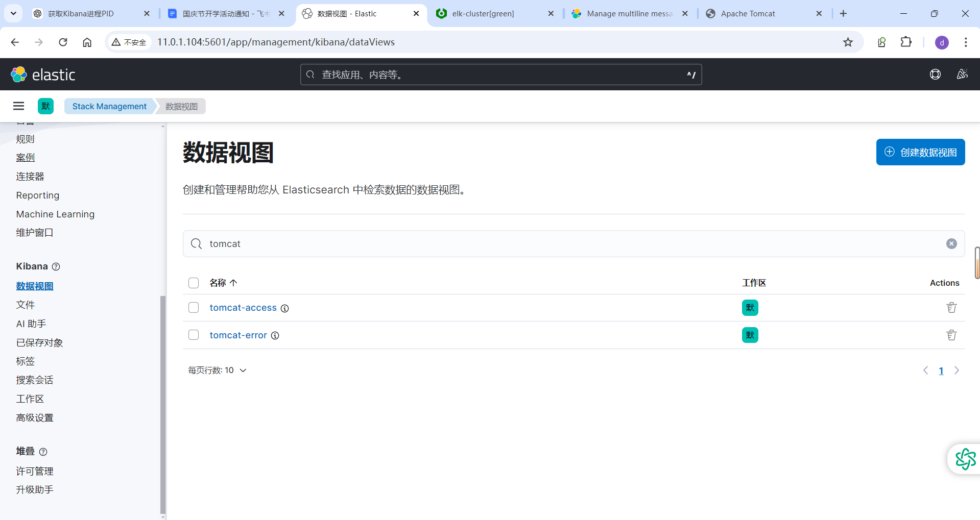The width and height of the screenshot is (980, 520).
Task: Show info for tomcat-access data view
Action: (285, 308)
